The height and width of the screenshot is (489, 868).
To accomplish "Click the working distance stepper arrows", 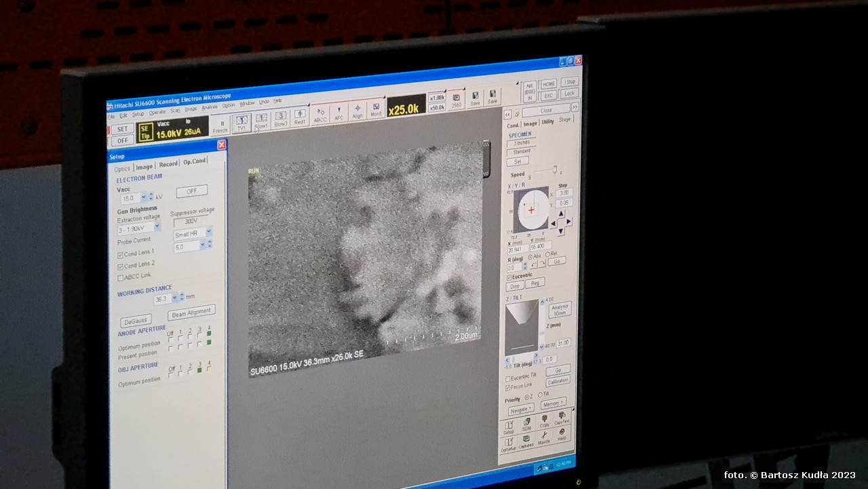I will click(181, 296).
